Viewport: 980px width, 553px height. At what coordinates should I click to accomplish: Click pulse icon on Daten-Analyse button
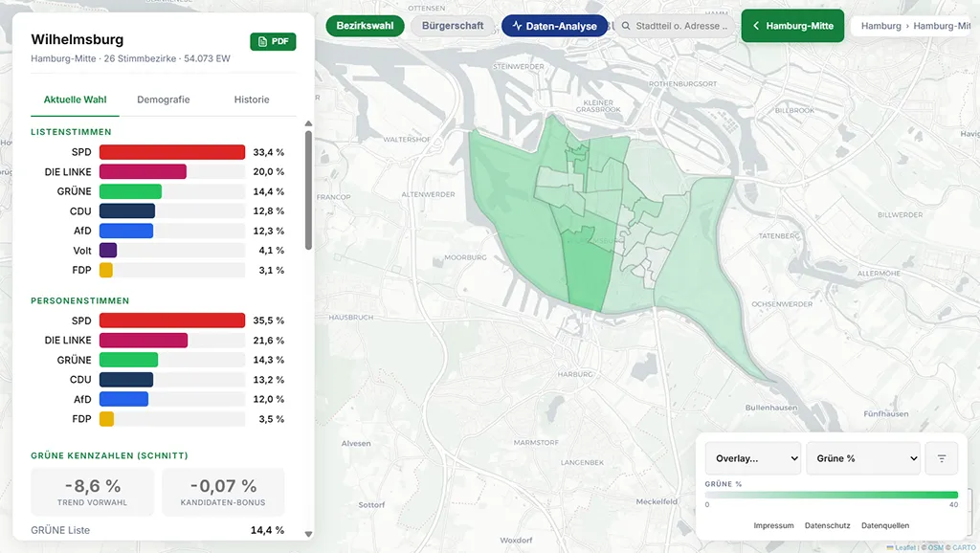click(517, 26)
